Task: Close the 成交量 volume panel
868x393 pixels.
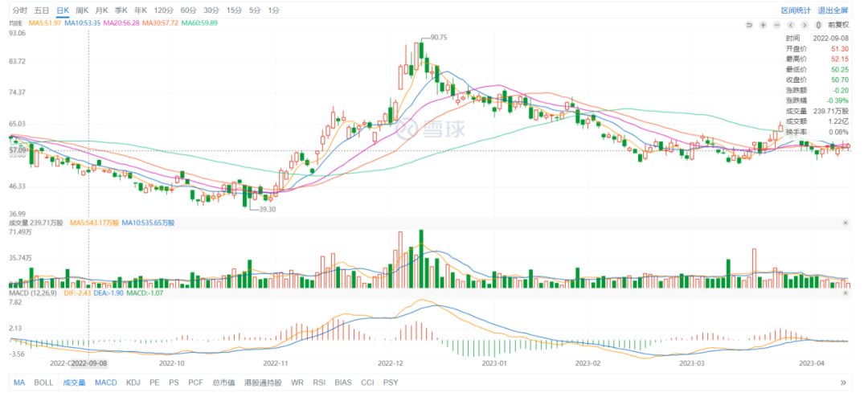Action: 845,223
